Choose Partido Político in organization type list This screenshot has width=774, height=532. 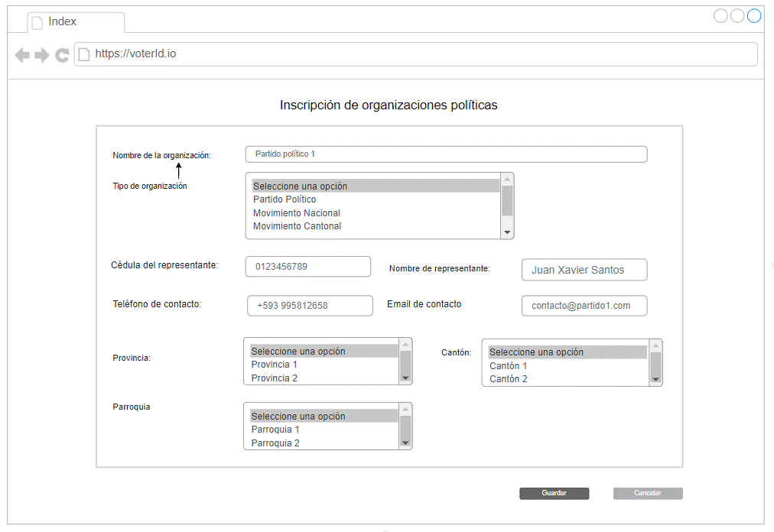click(376, 199)
